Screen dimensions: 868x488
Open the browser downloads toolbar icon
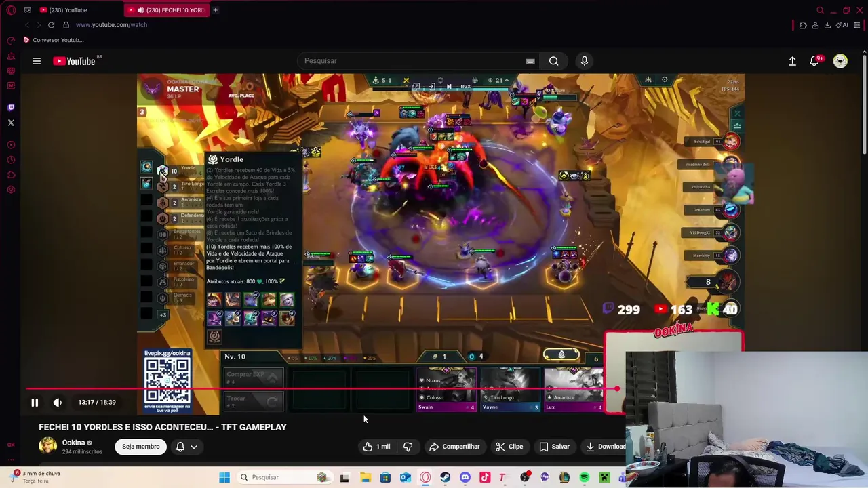(x=828, y=25)
